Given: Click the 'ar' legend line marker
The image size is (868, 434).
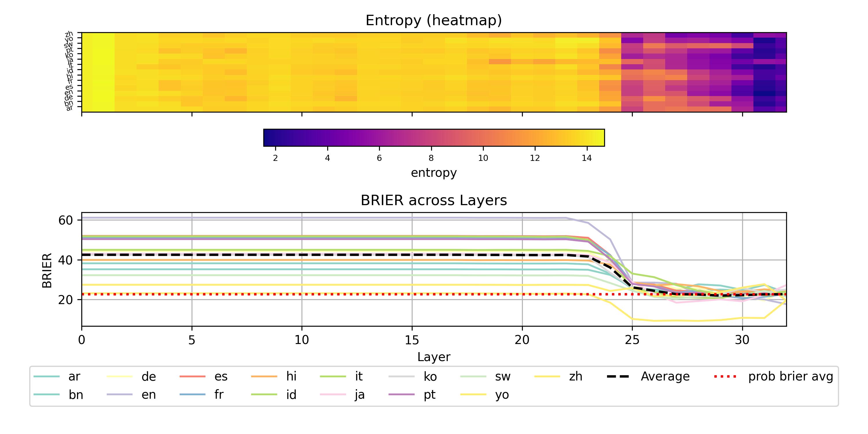Looking at the screenshot, I should pyautogui.click(x=47, y=376).
